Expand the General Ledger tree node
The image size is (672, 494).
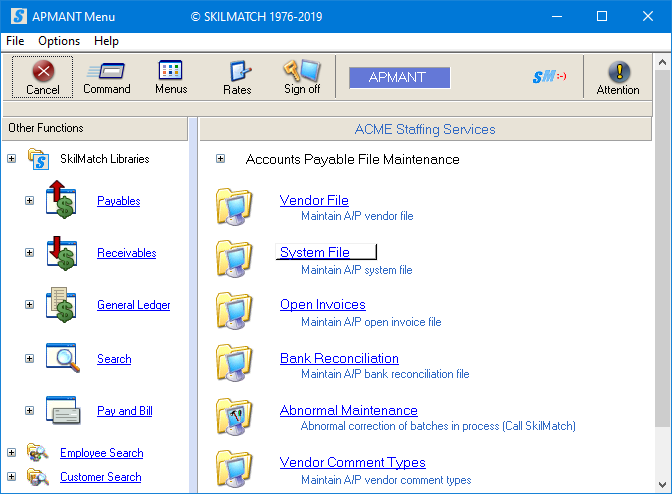pyautogui.click(x=29, y=305)
